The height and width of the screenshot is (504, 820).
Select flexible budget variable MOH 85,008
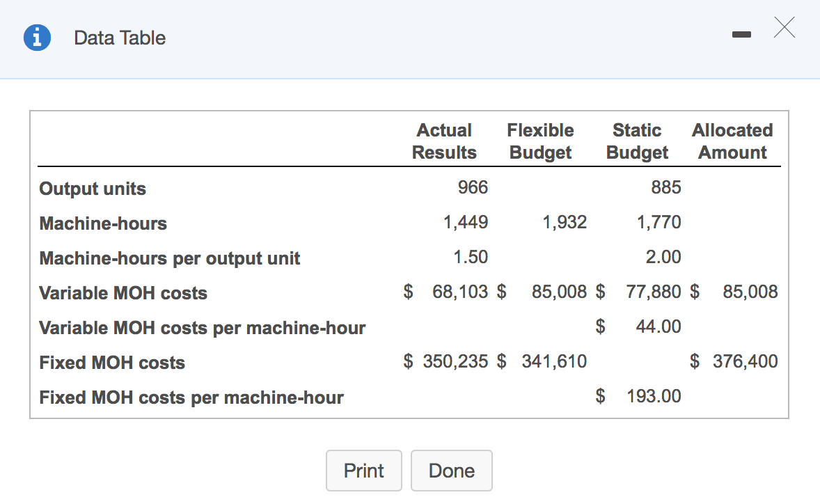pos(559,292)
